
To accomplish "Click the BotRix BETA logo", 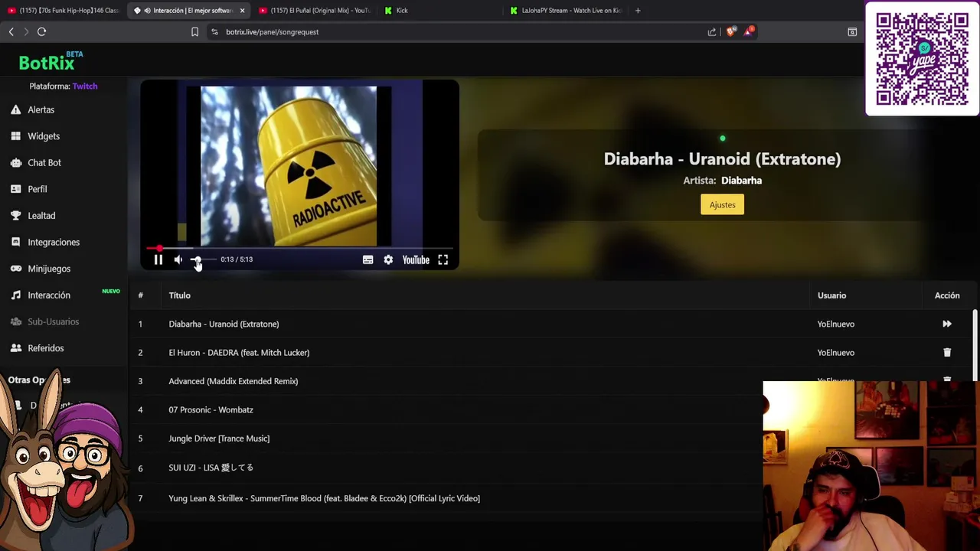I will [x=51, y=61].
